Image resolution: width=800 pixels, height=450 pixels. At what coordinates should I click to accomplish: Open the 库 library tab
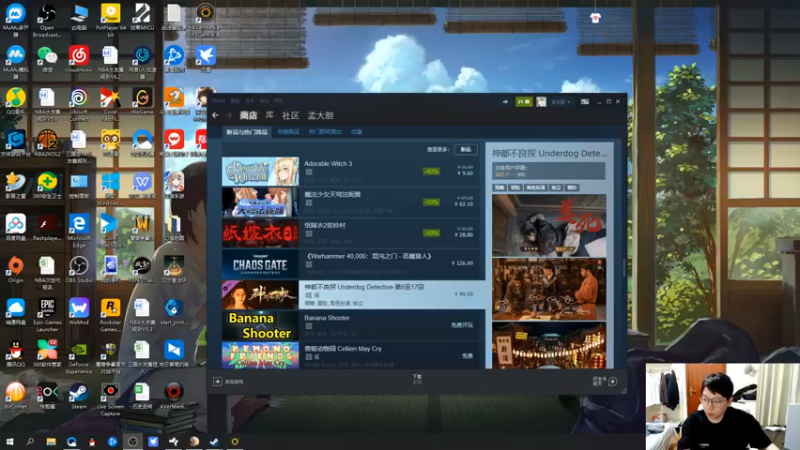[269, 115]
